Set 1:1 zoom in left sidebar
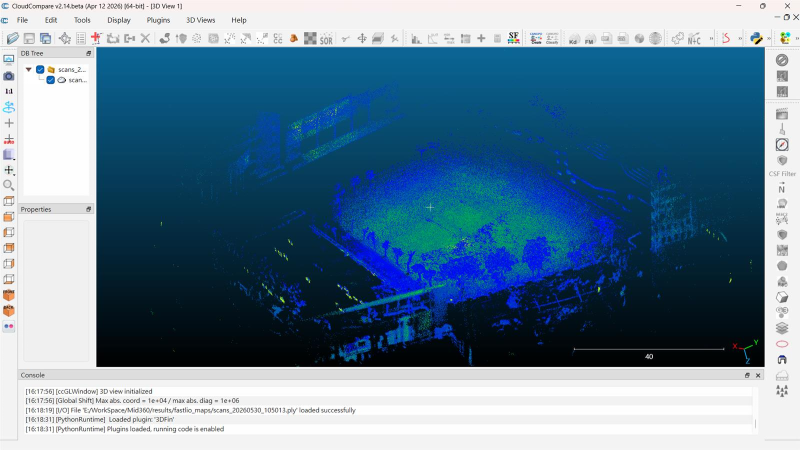Screen dimensions: 800x450 9,91
